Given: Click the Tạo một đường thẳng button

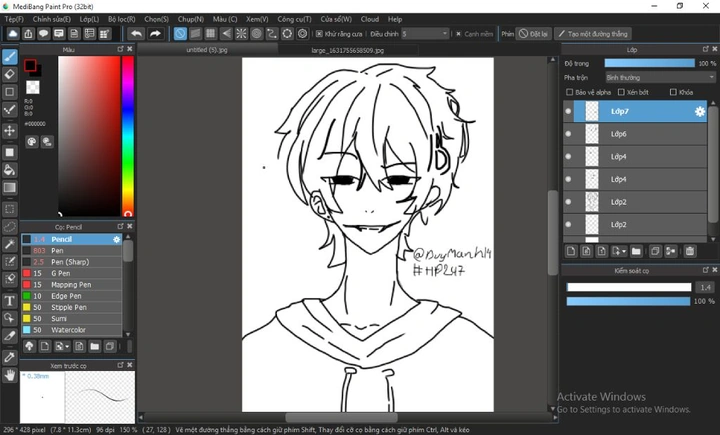Looking at the screenshot, I should click(x=593, y=34).
